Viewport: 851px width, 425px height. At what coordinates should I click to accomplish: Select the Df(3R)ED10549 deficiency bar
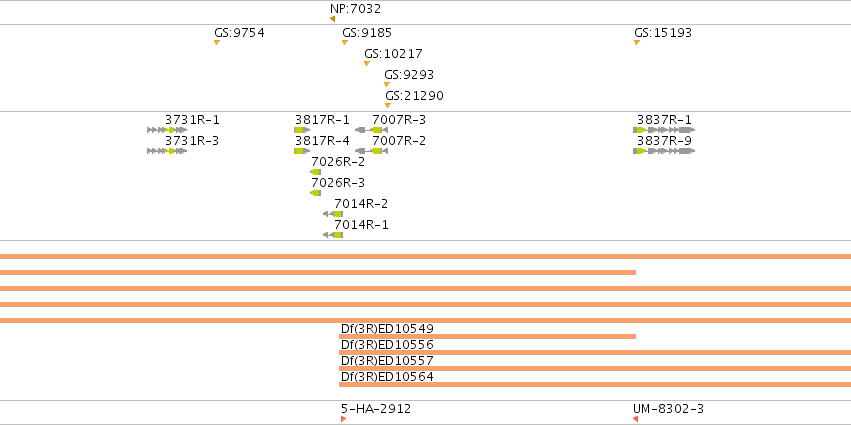click(487, 337)
